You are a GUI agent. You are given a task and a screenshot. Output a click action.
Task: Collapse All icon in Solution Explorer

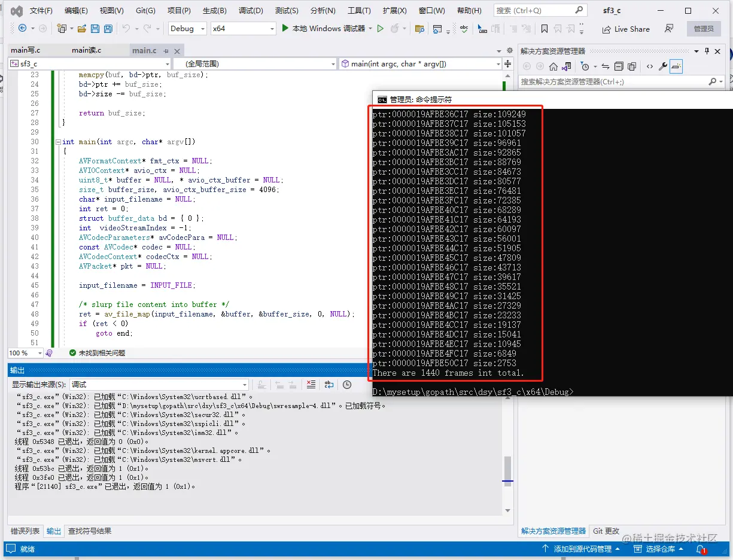tap(619, 66)
